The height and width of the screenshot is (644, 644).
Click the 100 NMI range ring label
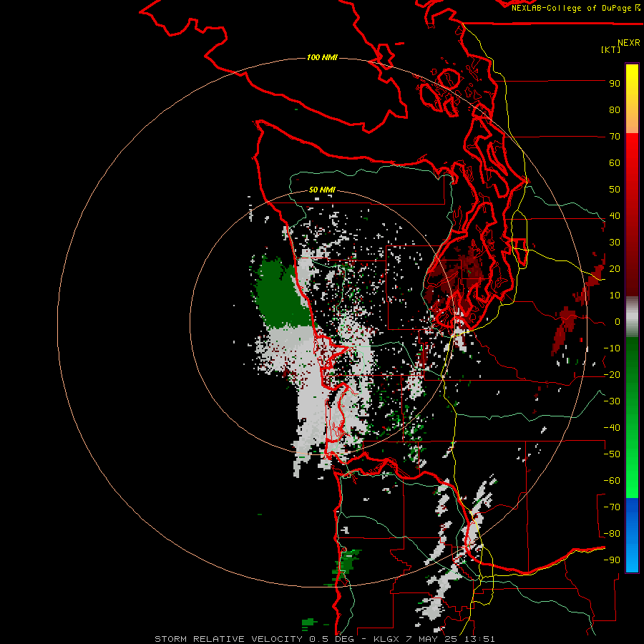(322, 57)
